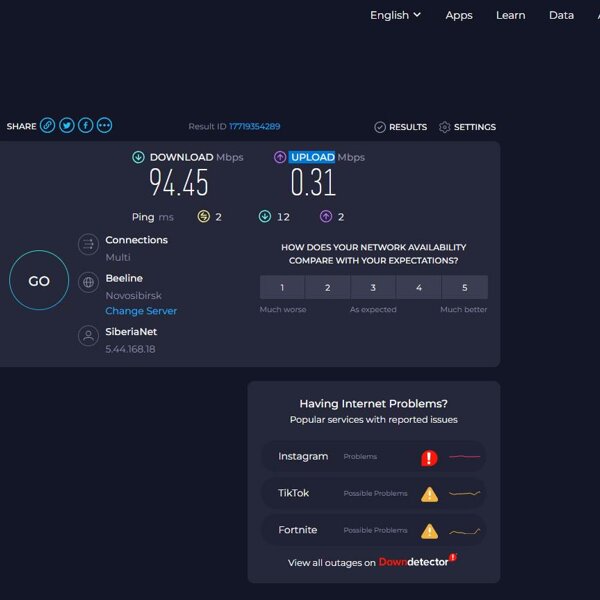This screenshot has width=600, height=600.
Task: Click the Settings gear icon
Action: 445,127
